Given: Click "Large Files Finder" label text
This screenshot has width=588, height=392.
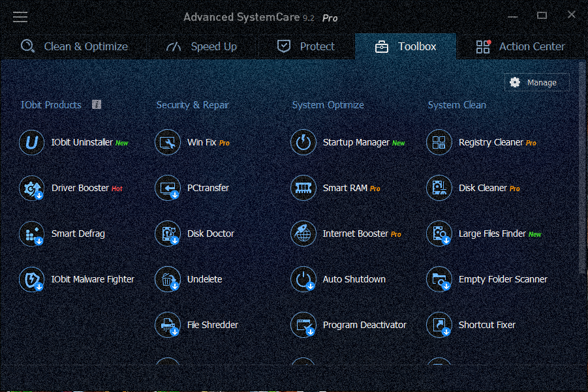Looking at the screenshot, I should pyautogui.click(x=492, y=234).
